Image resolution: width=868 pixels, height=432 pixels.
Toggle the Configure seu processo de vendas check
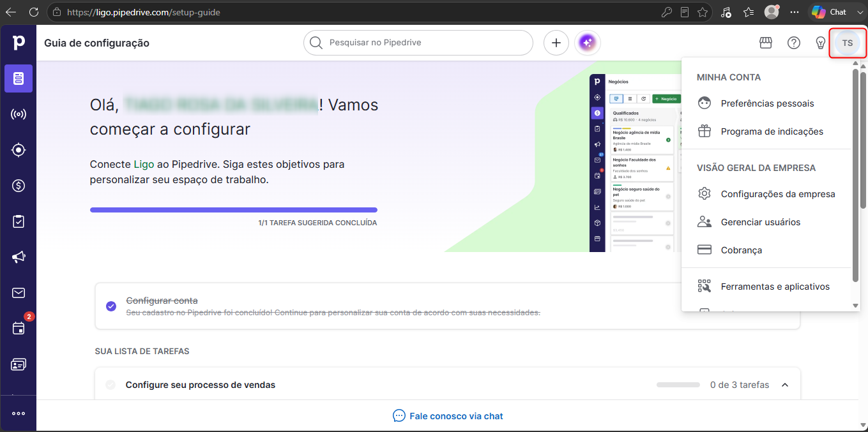point(111,385)
